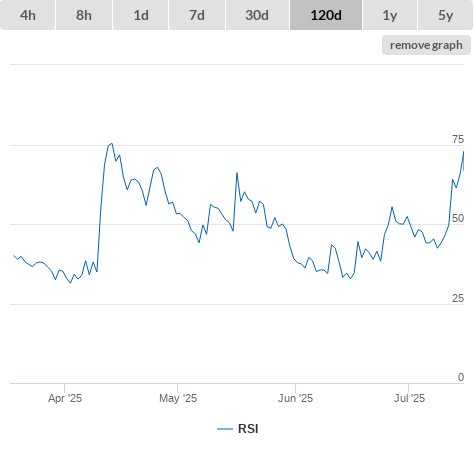Click the active 120d tab
474x455 pixels.
coord(326,15)
